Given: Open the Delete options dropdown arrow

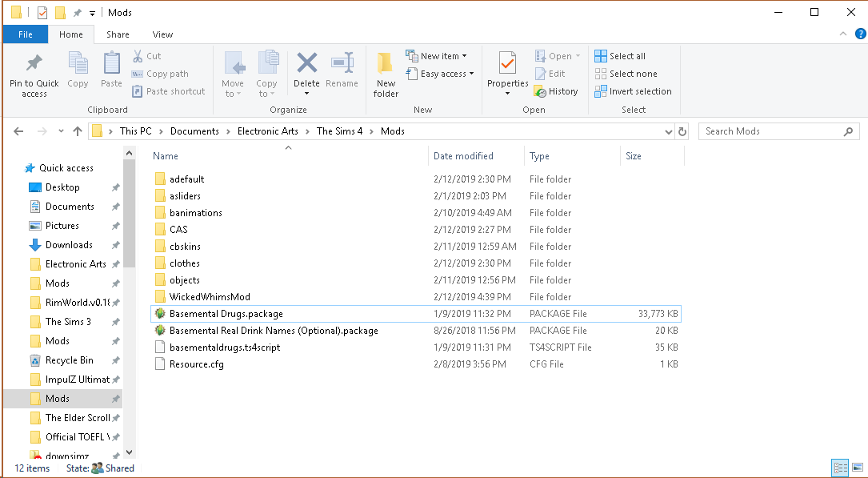Looking at the screenshot, I should (306, 94).
